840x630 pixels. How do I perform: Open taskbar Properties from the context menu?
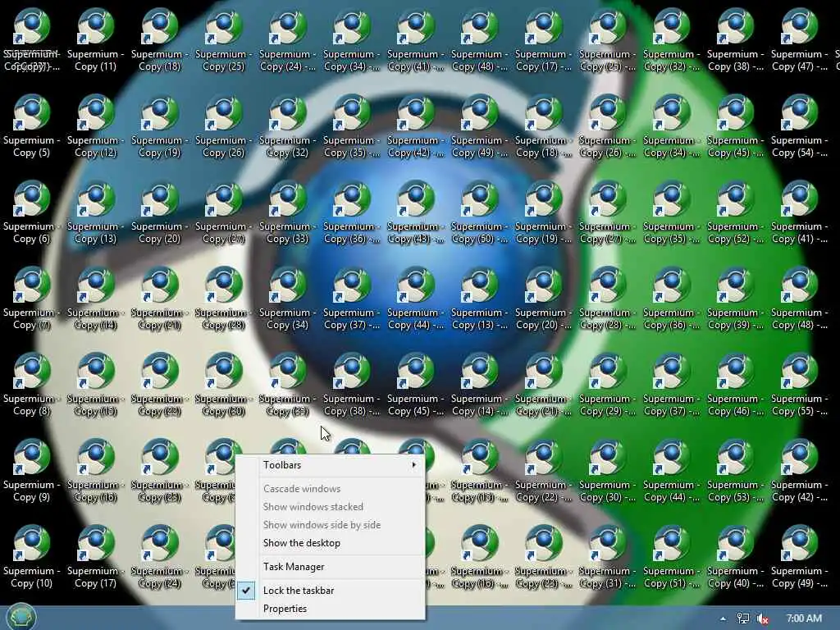click(x=330, y=609)
